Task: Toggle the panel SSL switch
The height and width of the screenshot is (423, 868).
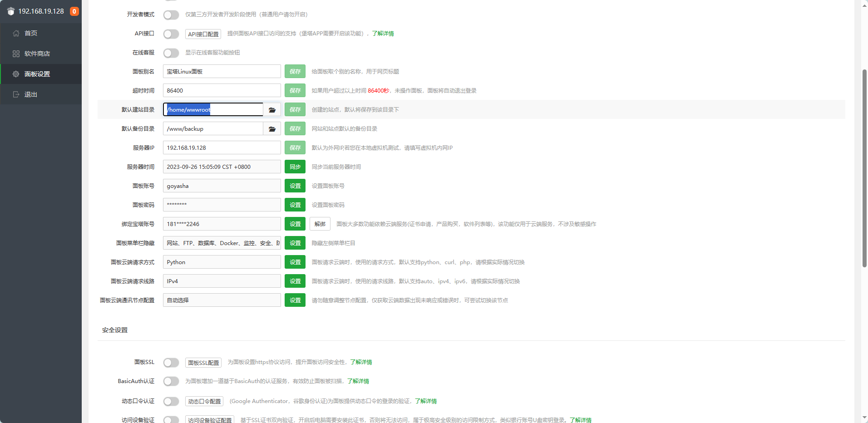Action: point(171,363)
